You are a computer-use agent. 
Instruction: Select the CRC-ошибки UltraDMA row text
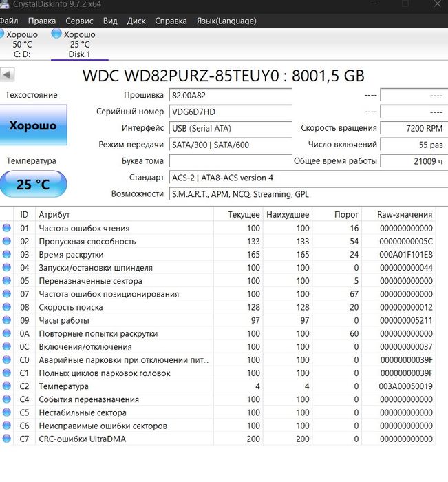pos(83,439)
